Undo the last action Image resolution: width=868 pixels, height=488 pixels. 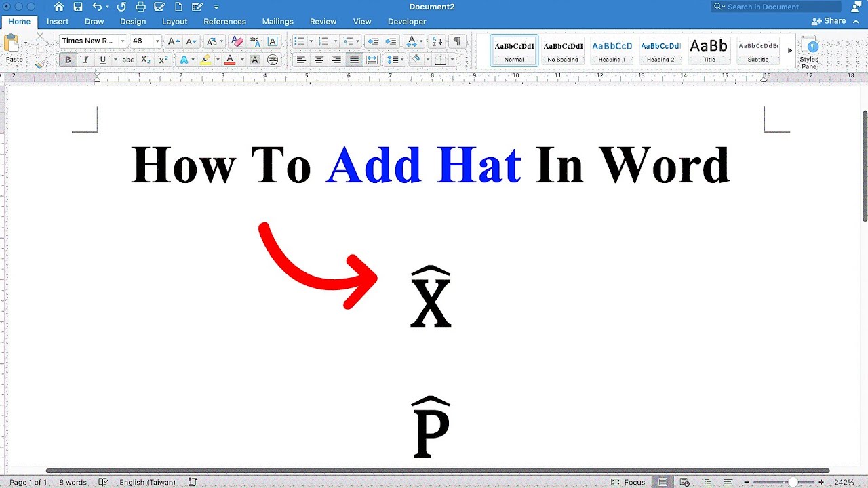[x=97, y=7]
